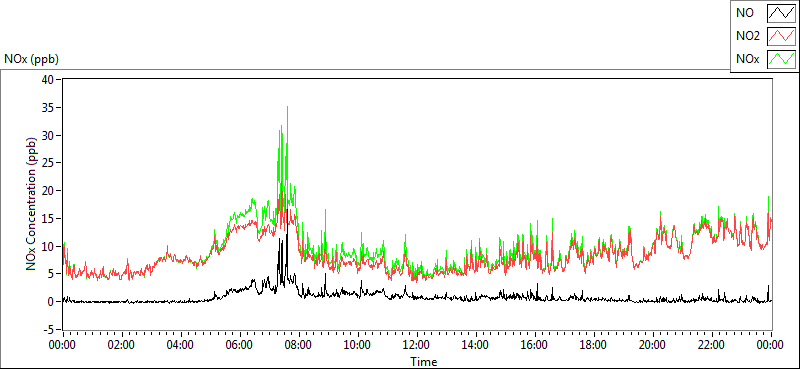This screenshot has width=800, height=369.
Task: Click the 08:00 time tick label
Action: (x=298, y=345)
